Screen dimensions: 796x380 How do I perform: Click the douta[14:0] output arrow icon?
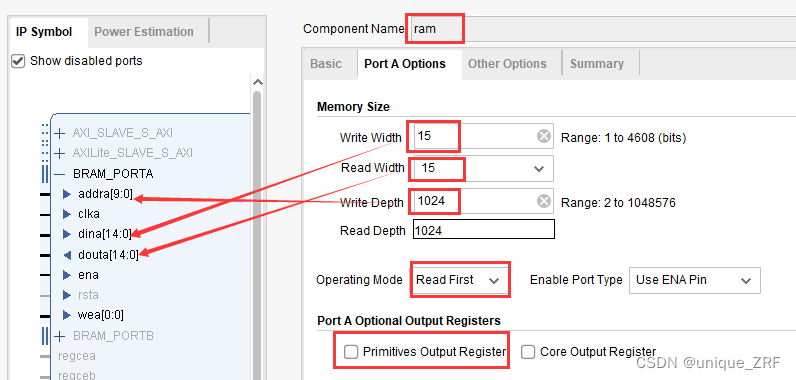67,255
